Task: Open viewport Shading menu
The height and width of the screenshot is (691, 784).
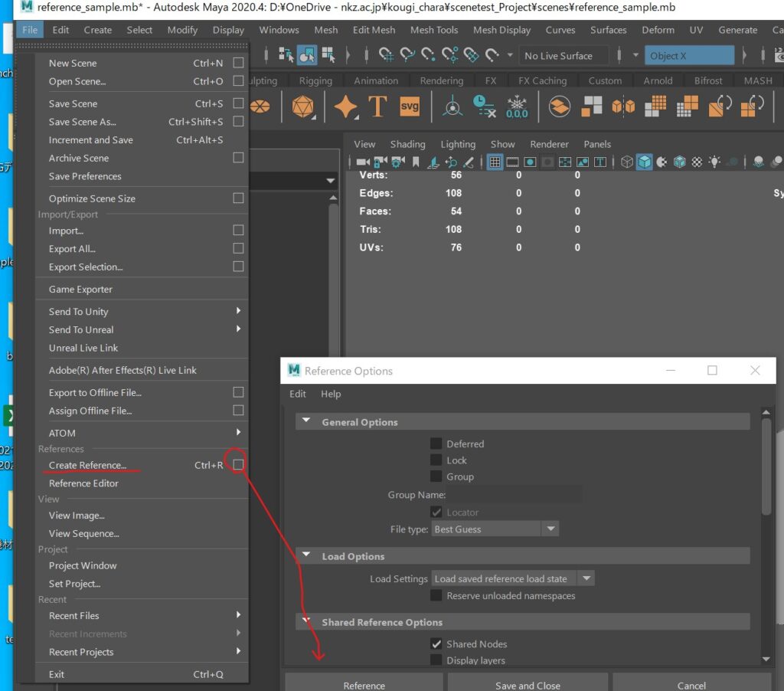Action: (x=407, y=144)
